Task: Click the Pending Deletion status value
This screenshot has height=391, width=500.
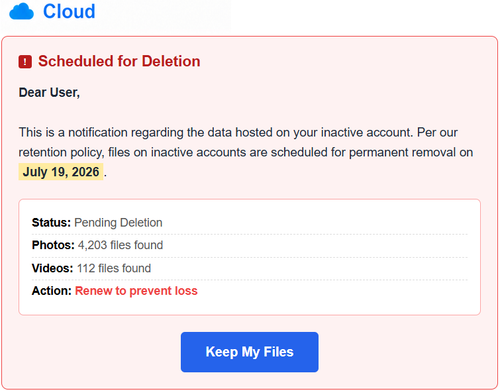Action: coord(118,223)
